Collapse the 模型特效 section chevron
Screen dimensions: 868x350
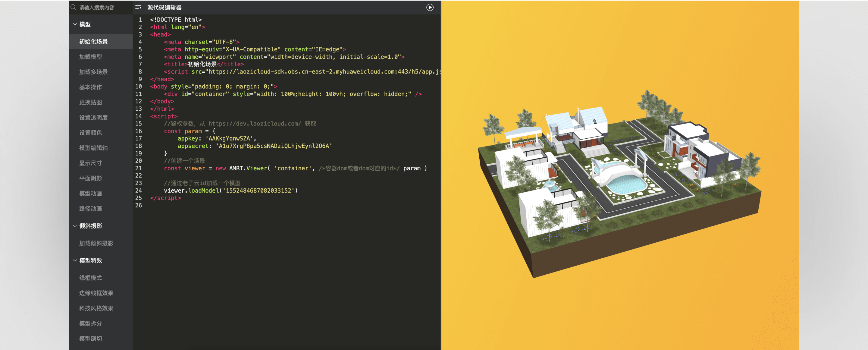click(x=75, y=261)
